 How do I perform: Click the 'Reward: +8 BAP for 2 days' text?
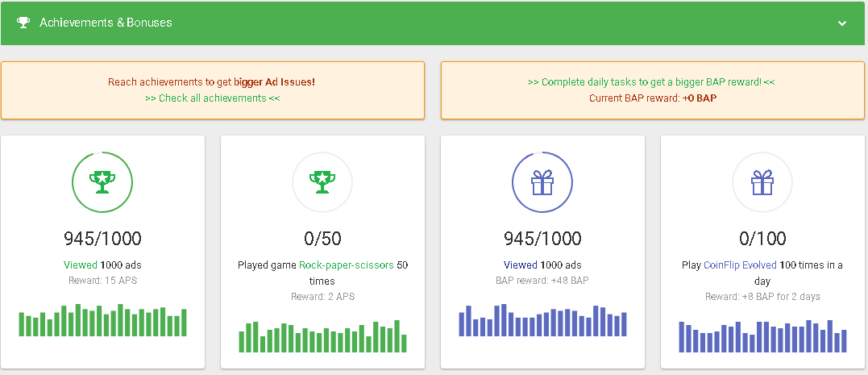coord(762,296)
